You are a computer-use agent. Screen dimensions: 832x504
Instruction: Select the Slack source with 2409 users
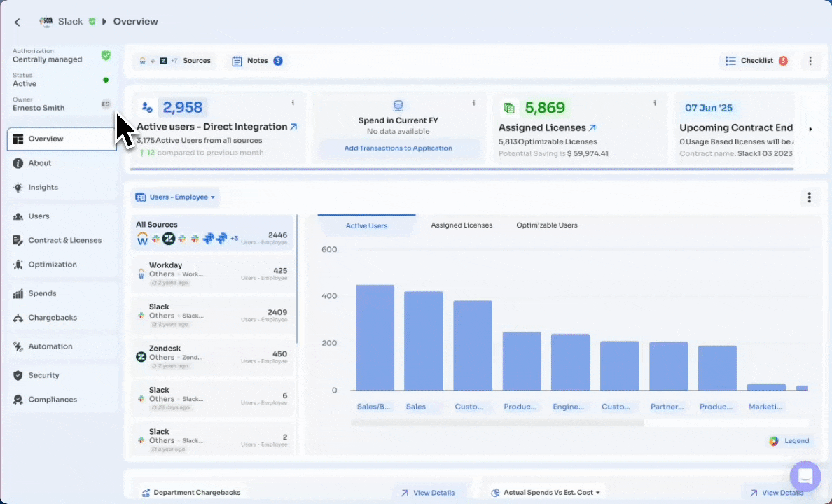coord(212,315)
